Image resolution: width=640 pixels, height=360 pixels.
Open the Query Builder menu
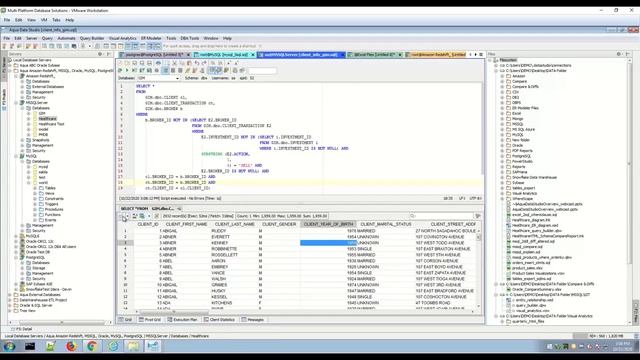point(92,38)
